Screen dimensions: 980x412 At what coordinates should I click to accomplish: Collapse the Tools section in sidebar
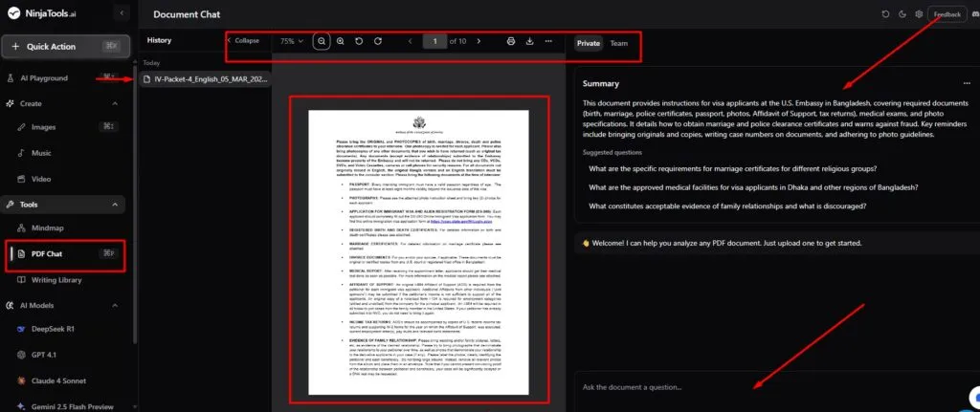(x=118, y=205)
